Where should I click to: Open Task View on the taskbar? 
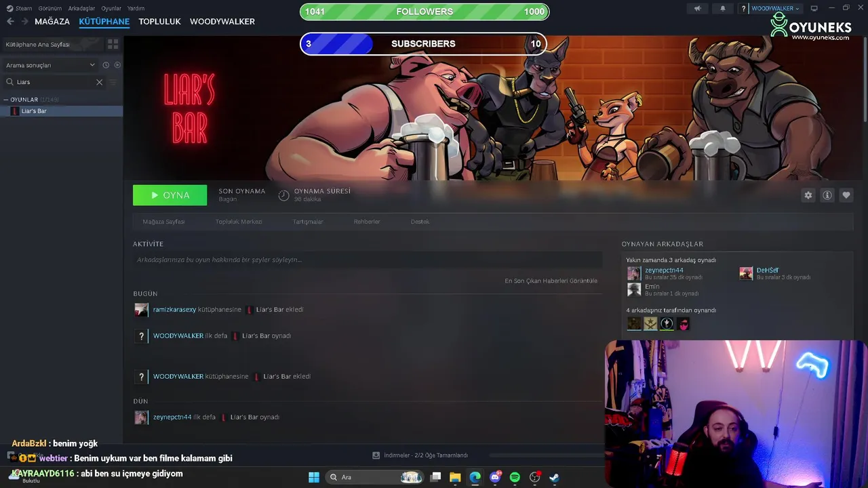click(x=436, y=477)
